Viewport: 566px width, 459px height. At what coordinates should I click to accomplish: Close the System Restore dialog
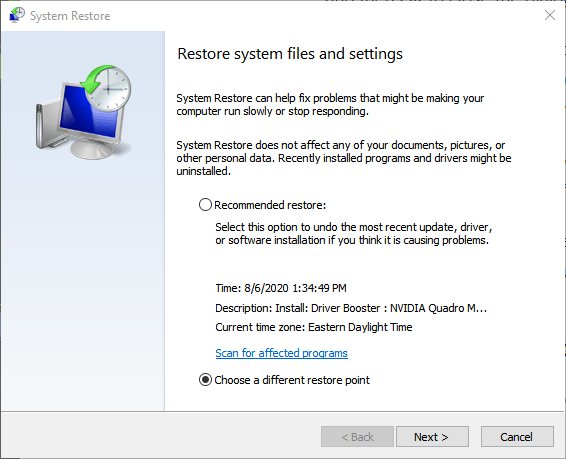(549, 15)
